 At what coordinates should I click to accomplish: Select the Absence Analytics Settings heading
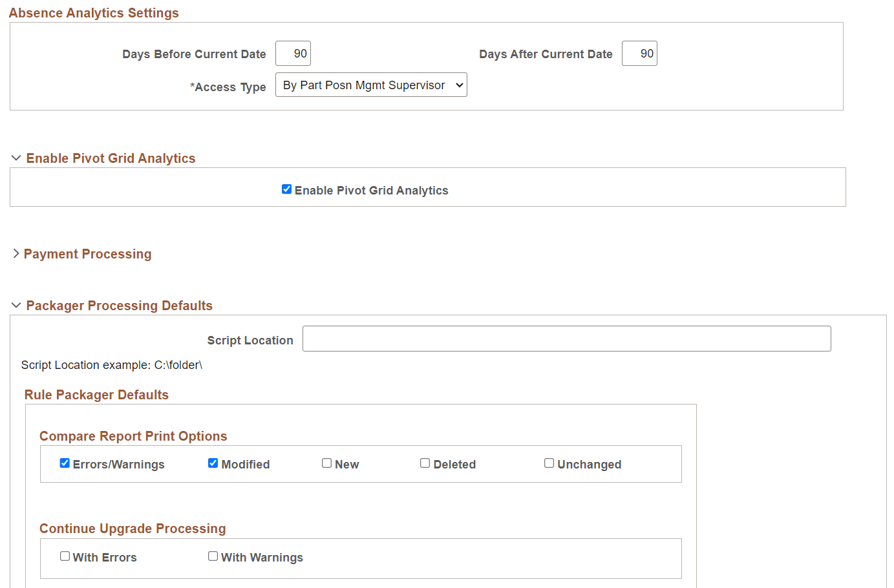click(93, 12)
